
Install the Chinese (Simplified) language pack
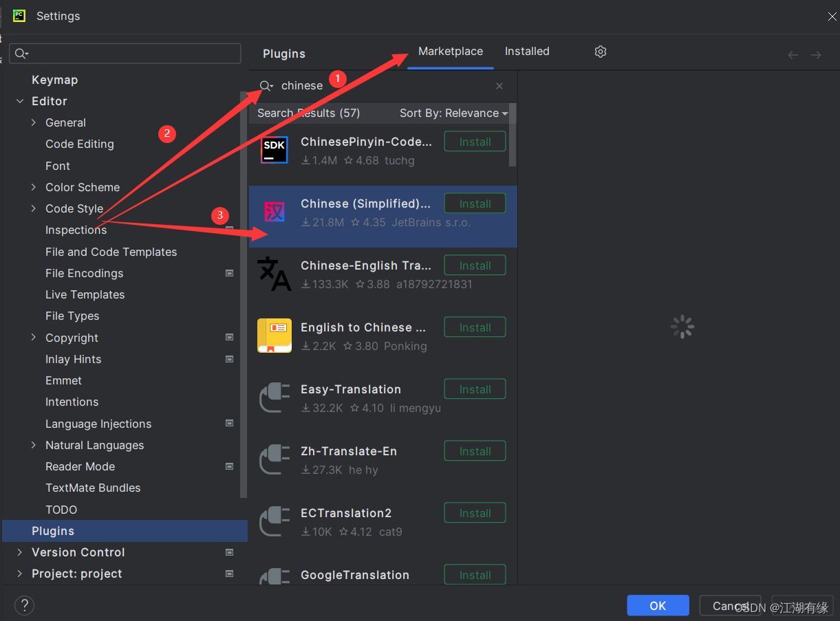475,204
